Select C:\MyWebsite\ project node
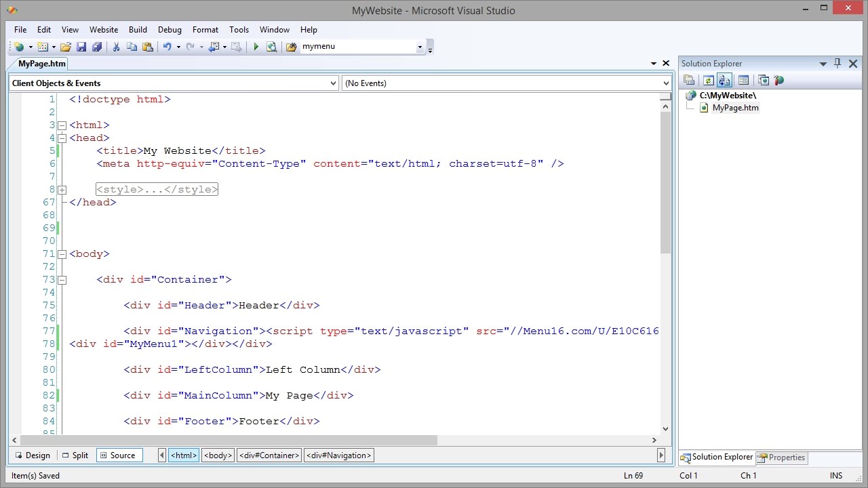The image size is (868, 488). (x=728, y=96)
